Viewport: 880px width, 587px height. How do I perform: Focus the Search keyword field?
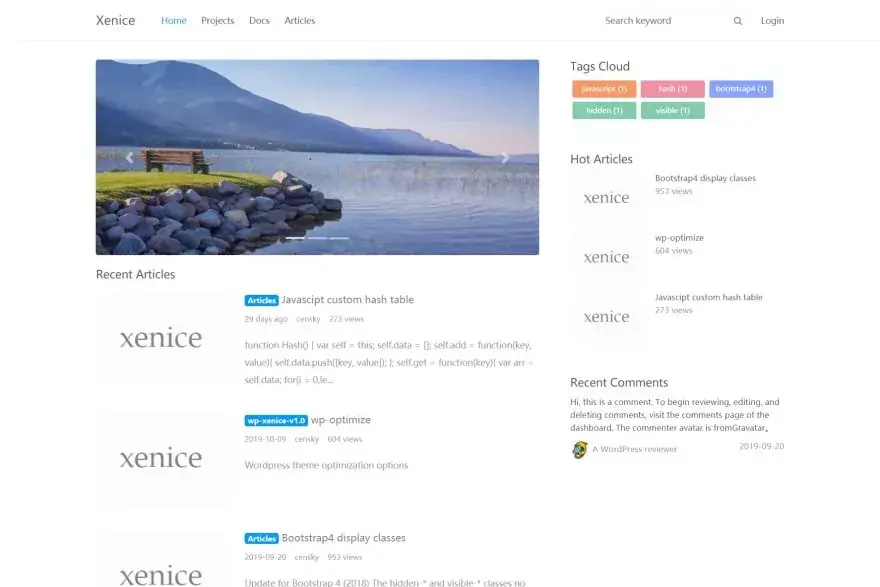(x=665, y=21)
